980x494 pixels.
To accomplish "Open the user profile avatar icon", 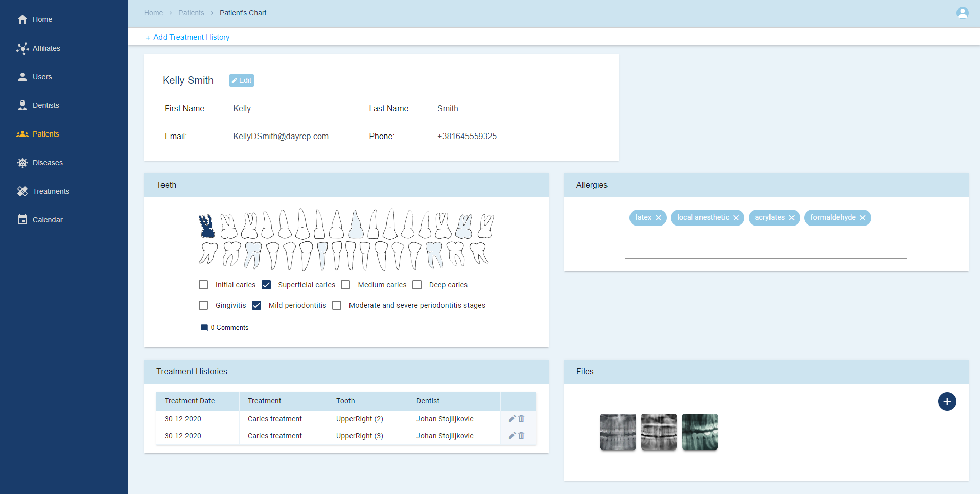I will [962, 13].
